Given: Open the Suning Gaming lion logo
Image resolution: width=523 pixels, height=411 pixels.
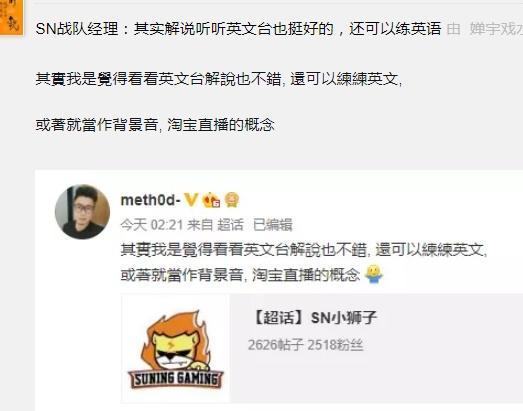Looking at the screenshot, I should coord(176,348).
